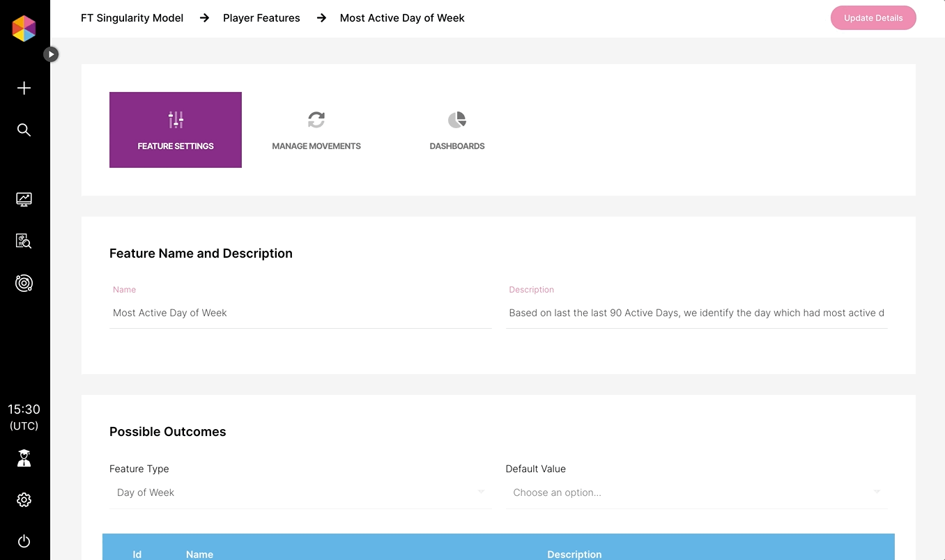Edit the Name input field

tap(300, 313)
